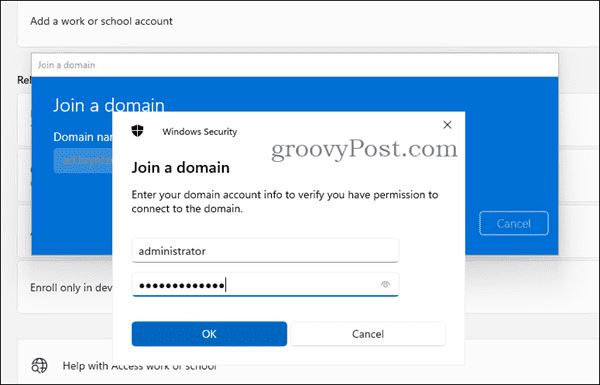Viewport: 600px width, 385px height.
Task: Cancel the blue Join a domain window
Action: coord(514,223)
